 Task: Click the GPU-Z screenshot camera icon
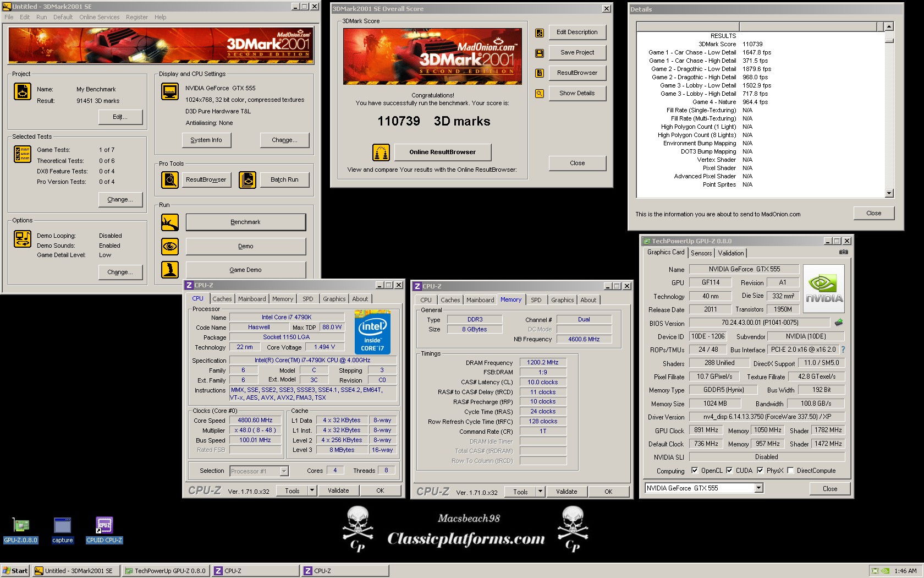843,252
